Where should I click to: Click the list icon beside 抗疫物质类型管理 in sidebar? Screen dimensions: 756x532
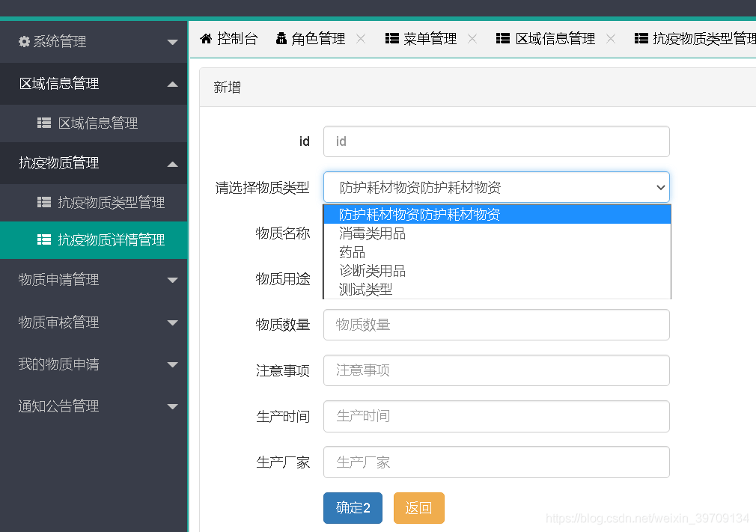click(x=44, y=202)
